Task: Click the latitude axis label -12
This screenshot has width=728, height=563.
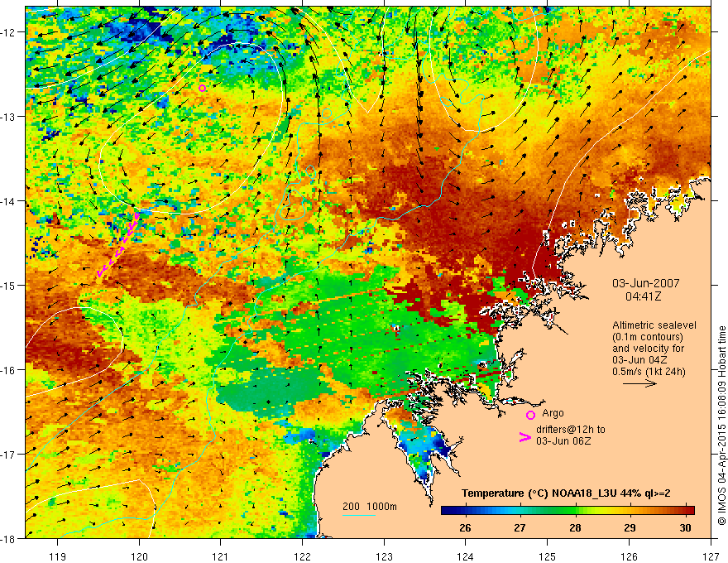Action: [x=9, y=32]
